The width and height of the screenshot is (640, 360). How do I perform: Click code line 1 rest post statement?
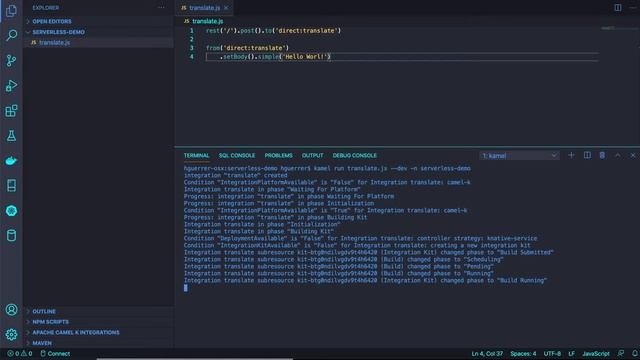coord(273,31)
